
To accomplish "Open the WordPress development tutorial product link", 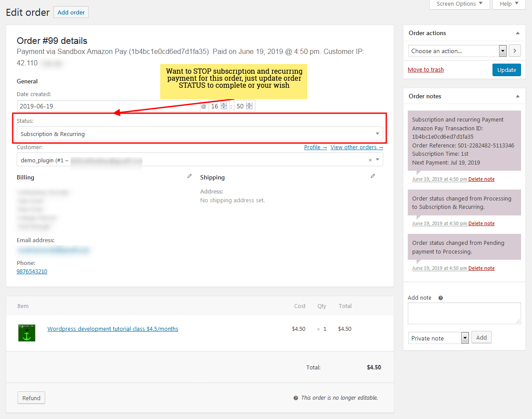I will (113, 329).
